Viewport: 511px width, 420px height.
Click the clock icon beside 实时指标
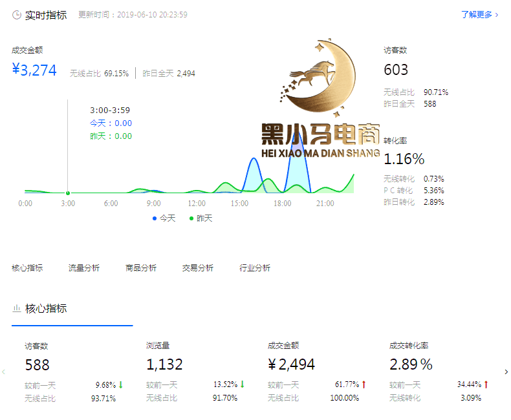(x=17, y=15)
